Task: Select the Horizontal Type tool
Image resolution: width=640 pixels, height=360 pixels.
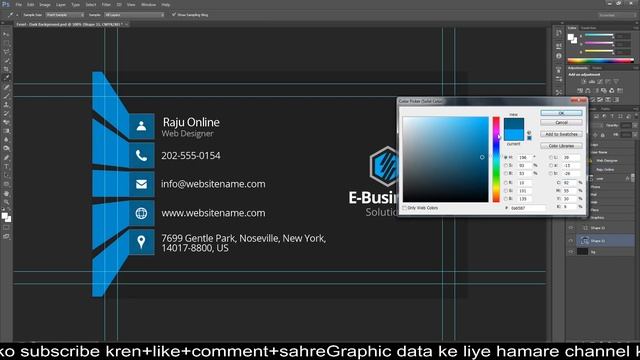Action: coord(6,167)
